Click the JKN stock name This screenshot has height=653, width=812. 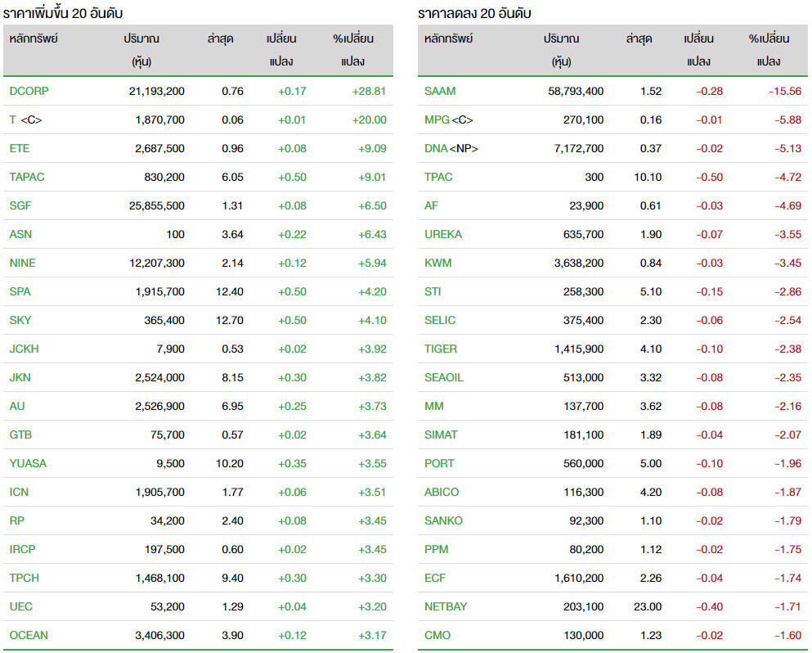coord(20,377)
